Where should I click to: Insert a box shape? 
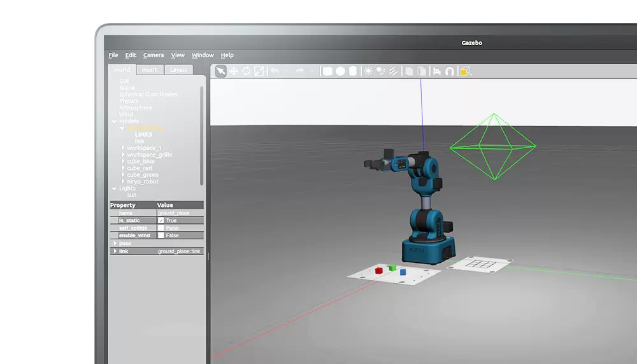(x=327, y=71)
